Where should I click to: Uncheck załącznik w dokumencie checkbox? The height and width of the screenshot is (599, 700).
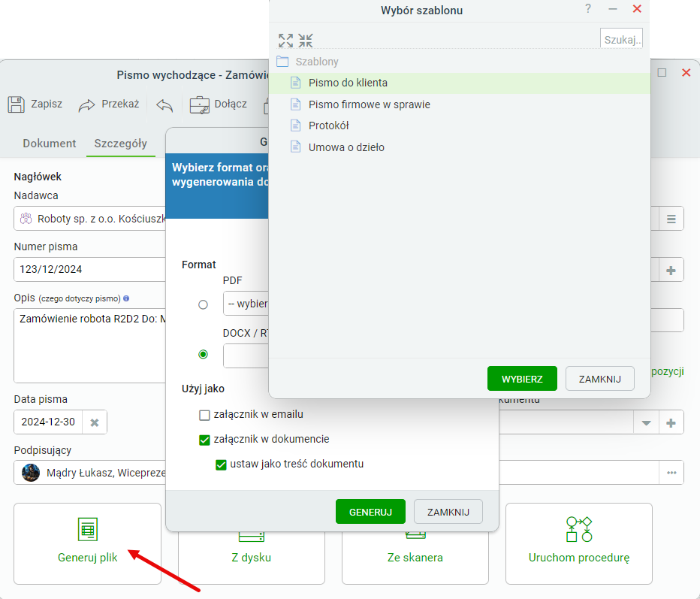click(x=204, y=440)
